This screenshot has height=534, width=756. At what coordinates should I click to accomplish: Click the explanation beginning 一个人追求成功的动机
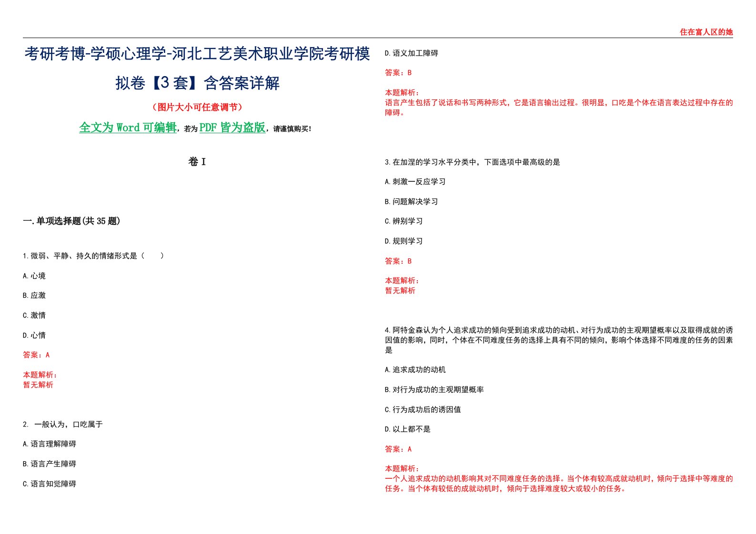[559, 484]
